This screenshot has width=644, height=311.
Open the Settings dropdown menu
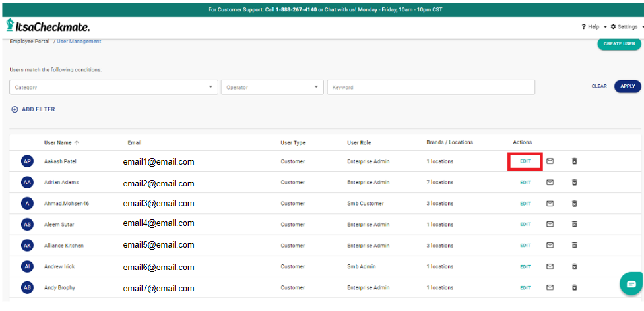coord(626,27)
